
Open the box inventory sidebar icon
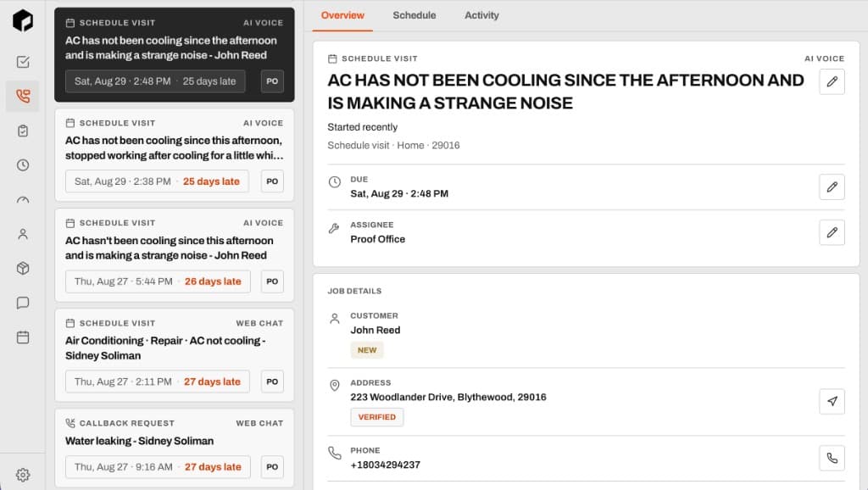23,269
